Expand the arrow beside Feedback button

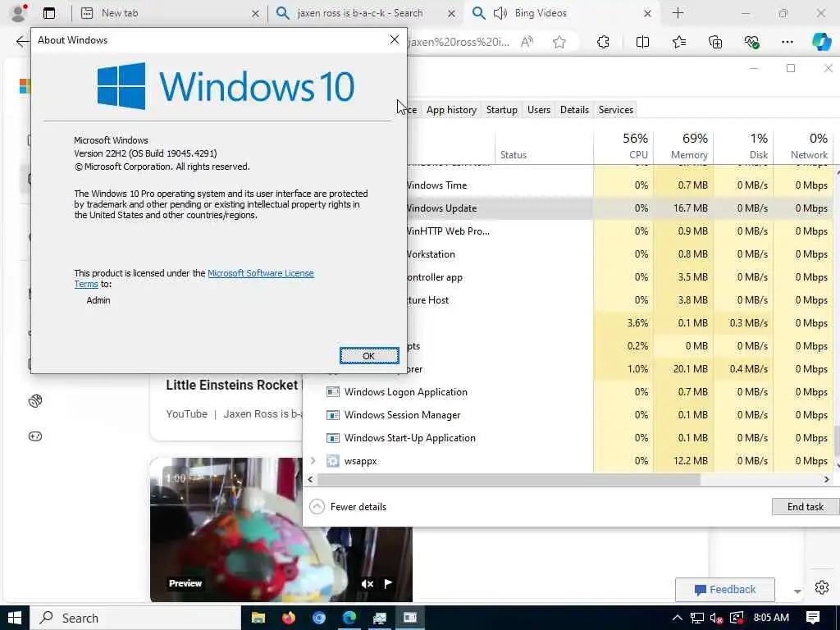point(797,591)
